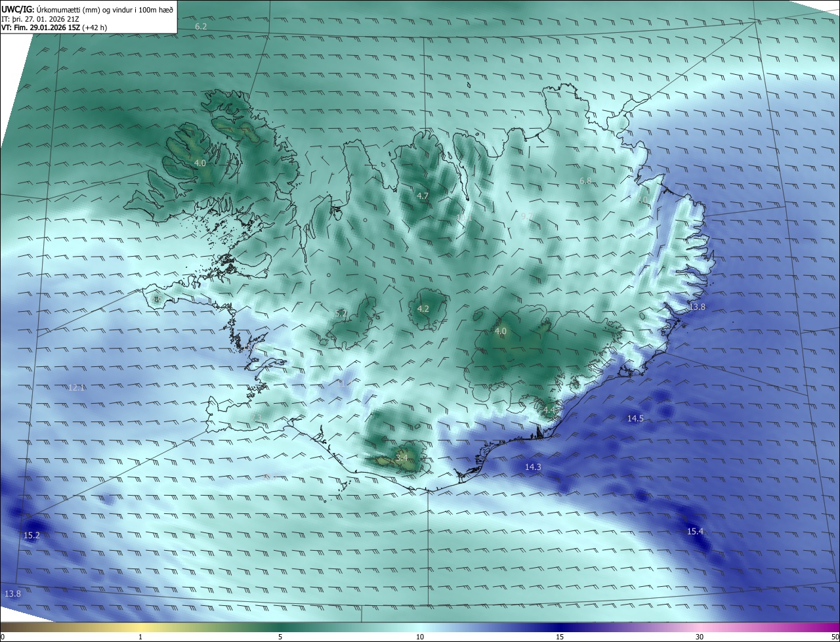Click the '50' tick label on the color scale
840x642 pixels.
tap(835, 637)
